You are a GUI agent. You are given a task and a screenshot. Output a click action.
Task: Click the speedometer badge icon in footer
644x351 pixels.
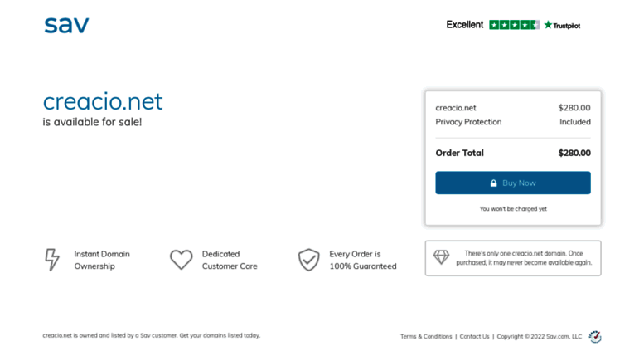(x=595, y=337)
